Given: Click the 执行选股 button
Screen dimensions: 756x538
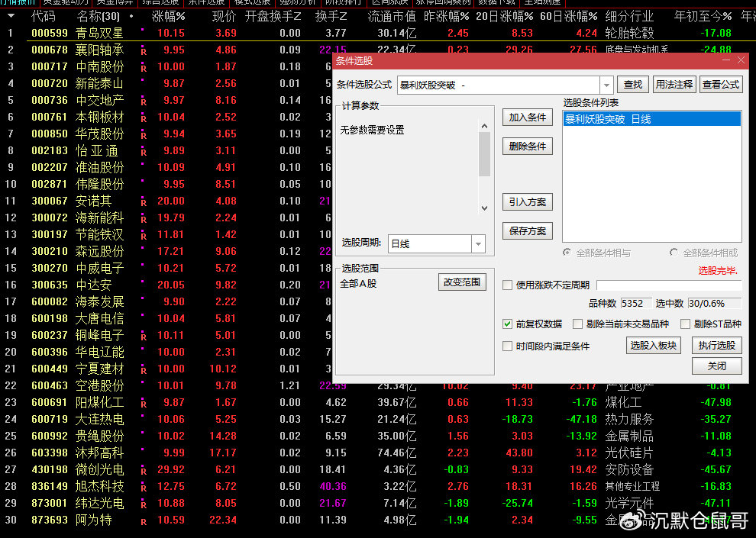Looking at the screenshot, I should (716, 346).
